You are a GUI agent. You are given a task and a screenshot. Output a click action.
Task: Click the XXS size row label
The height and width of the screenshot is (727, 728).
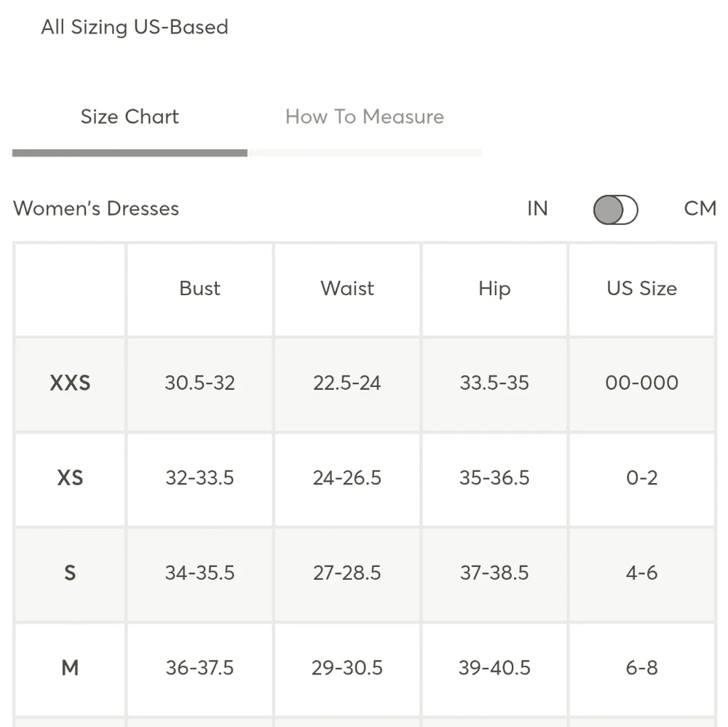pos(70,383)
